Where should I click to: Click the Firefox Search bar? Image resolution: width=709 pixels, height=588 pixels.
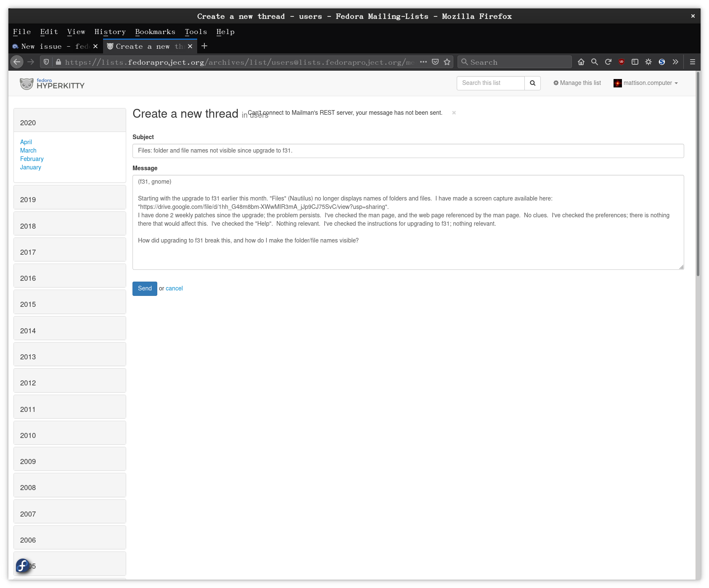pos(515,62)
